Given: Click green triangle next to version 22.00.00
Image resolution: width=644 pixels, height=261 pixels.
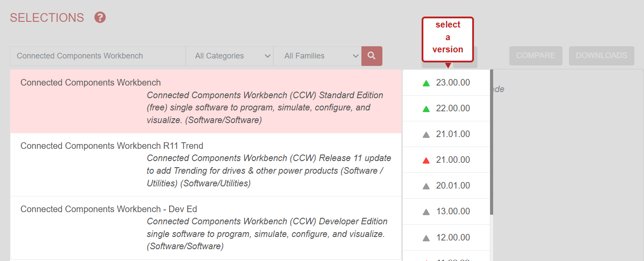Looking at the screenshot, I should 426,109.
